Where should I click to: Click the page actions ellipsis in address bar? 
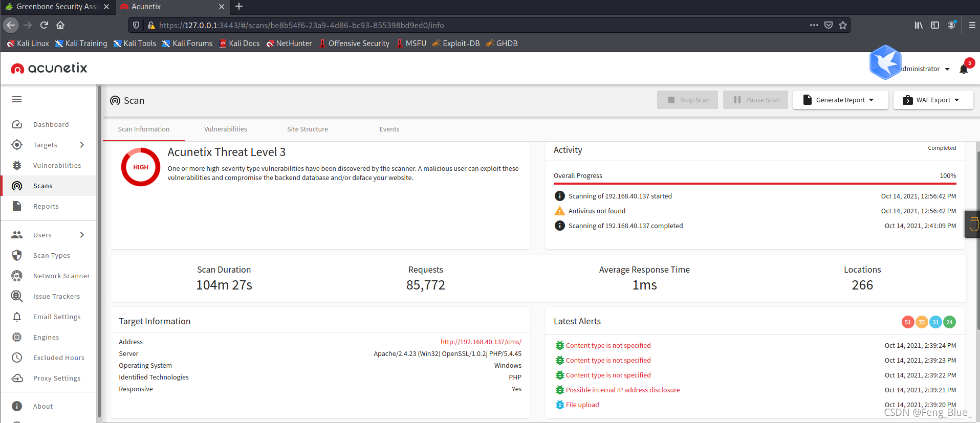click(814, 25)
